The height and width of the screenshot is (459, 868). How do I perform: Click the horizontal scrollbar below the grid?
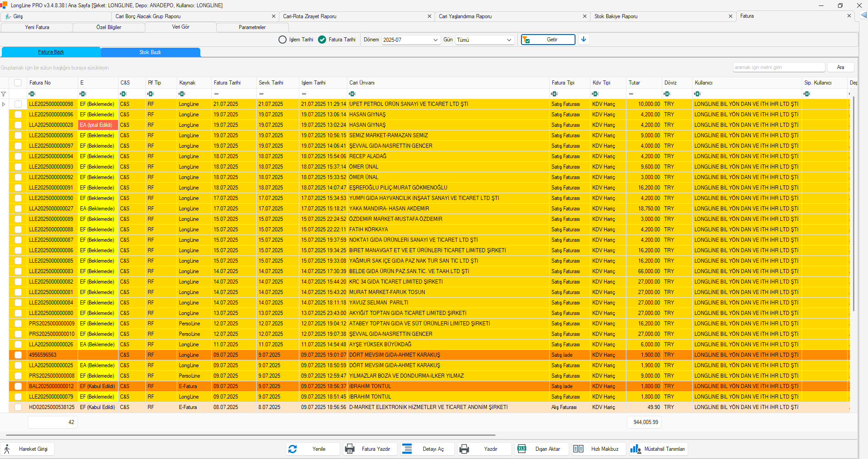point(250,435)
